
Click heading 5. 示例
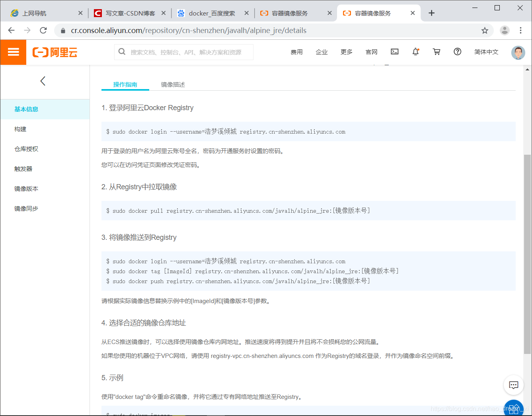point(112,378)
